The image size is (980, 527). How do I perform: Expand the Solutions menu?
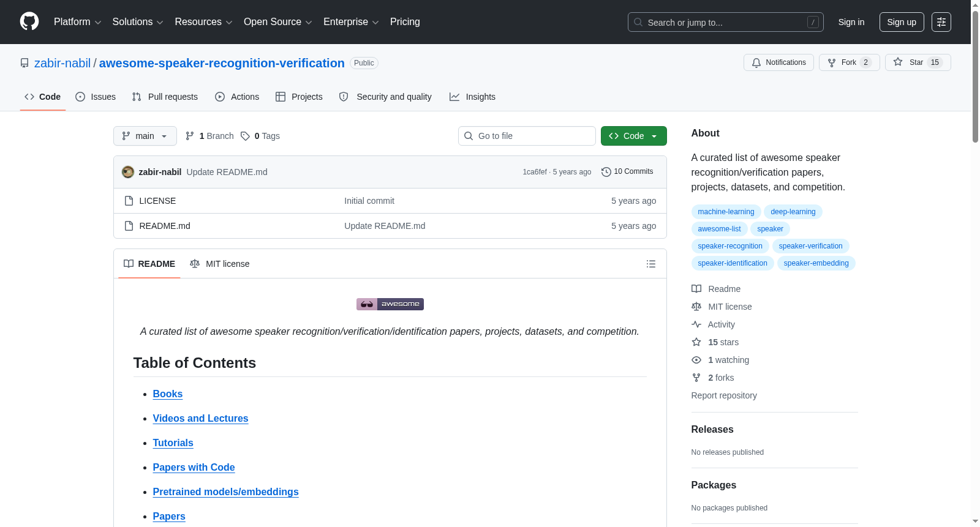(138, 22)
